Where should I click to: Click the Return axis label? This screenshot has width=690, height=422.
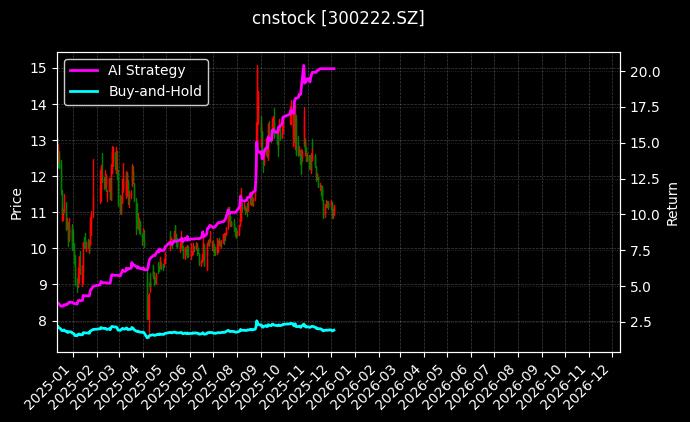pos(672,202)
